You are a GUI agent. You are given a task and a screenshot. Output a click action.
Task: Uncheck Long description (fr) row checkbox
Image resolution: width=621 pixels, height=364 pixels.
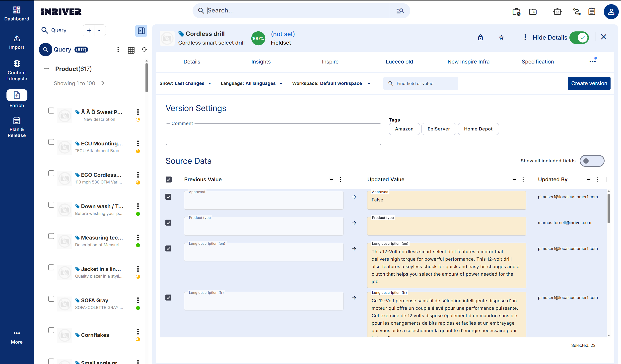(x=168, y=298)
